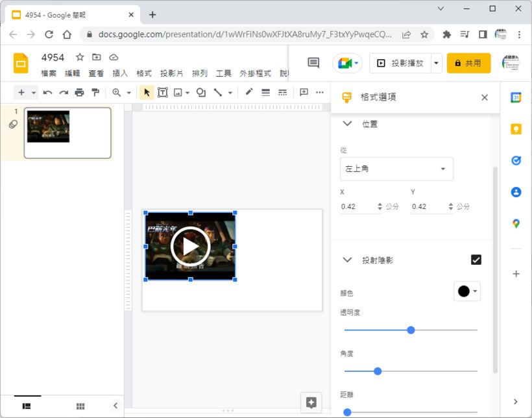Click the 透明度 slider handle

point(411,330)
